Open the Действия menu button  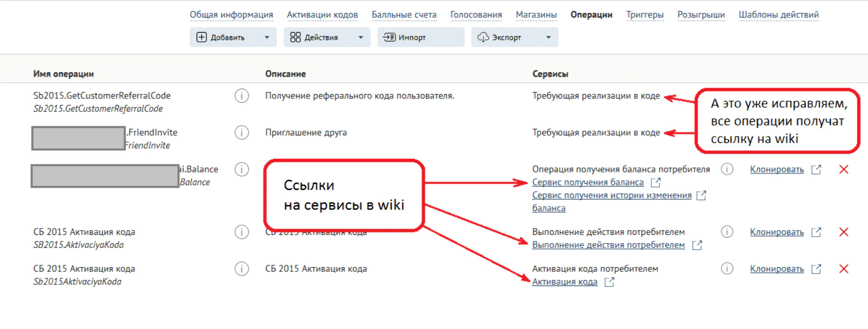tap(327, 37)
